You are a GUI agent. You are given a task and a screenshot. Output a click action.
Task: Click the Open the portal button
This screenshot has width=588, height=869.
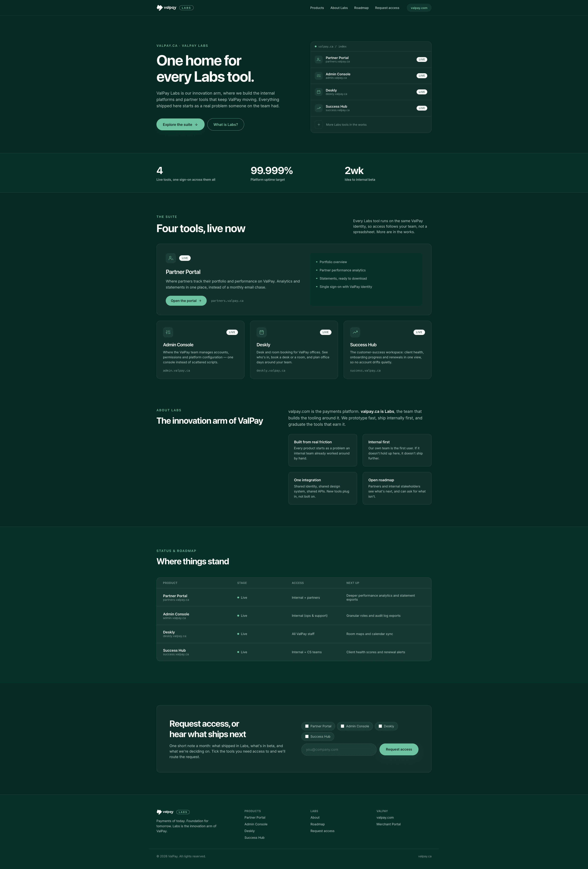(186, 301)
